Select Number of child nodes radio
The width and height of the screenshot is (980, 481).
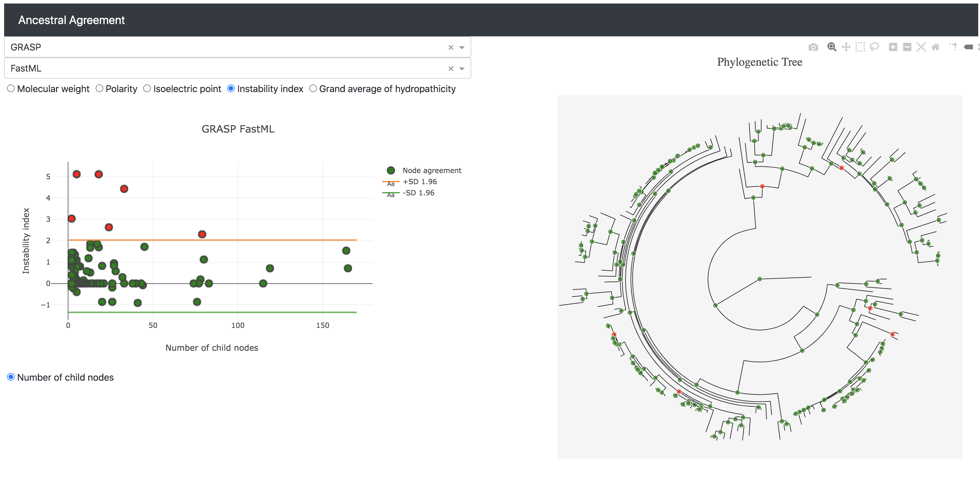click(x=11, y=377)
